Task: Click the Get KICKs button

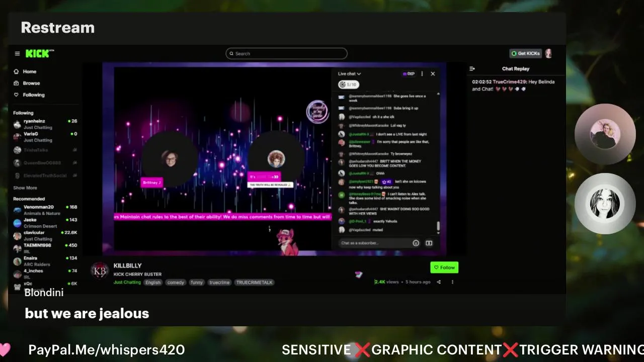Action: click(525, 53)
